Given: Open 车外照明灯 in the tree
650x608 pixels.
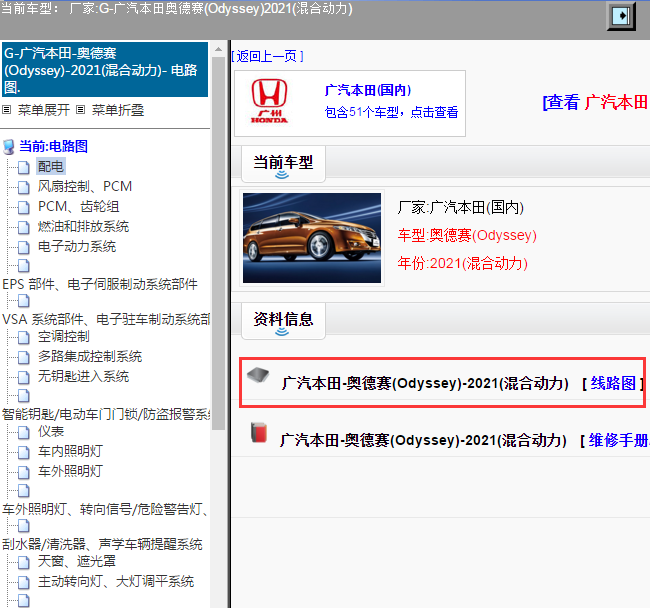Looking at the screenshot, I should [x=70, y=471].
